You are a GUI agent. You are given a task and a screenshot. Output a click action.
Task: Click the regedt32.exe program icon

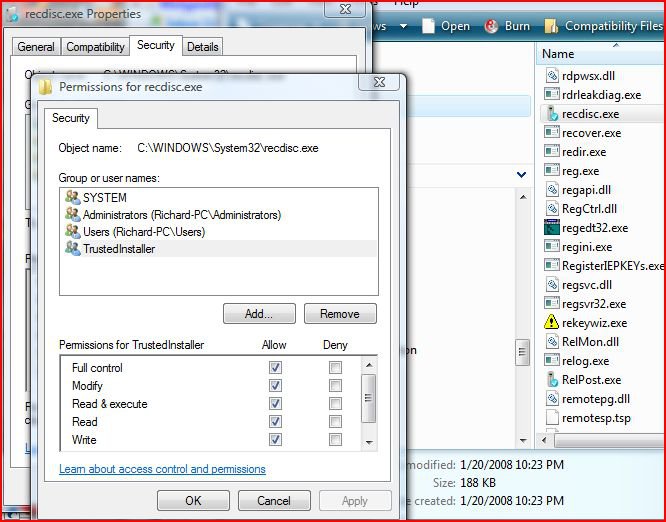551,228
